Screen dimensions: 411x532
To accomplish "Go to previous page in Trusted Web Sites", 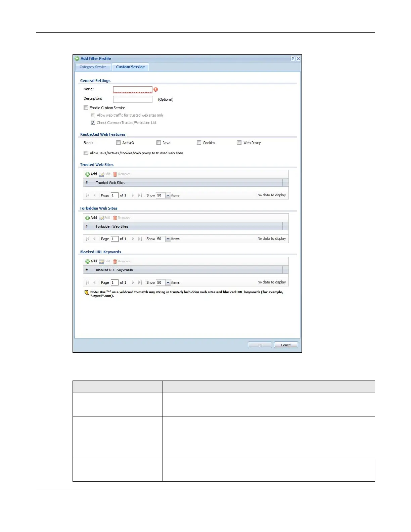I will [94, 195].
